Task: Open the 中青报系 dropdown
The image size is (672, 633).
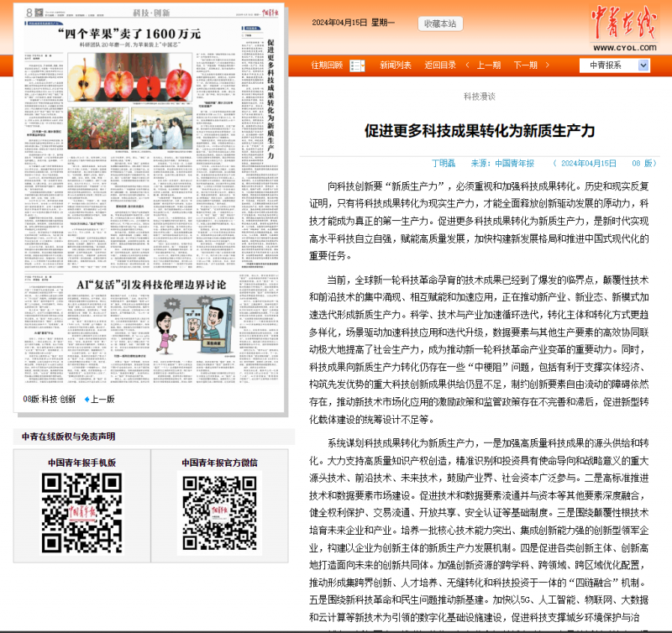Action: 614,65
